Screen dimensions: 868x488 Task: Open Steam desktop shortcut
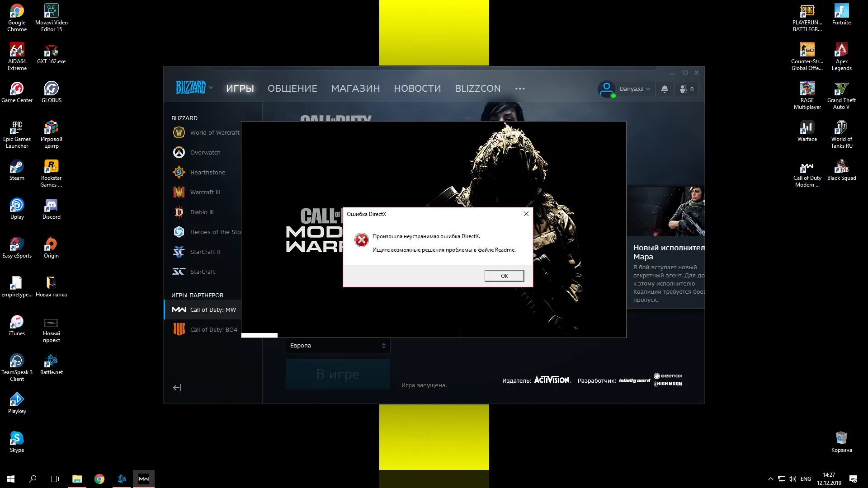17,170
